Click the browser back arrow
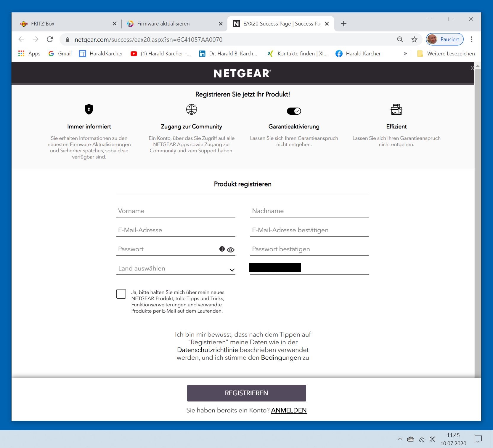This screenshot has height=448, width=493. click(21, 39)
